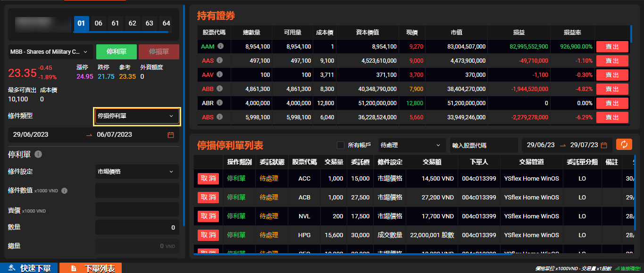Screen dimensions: 644x273
Task: Click info icon beside ABR stock code
Action: click(220, 103)
